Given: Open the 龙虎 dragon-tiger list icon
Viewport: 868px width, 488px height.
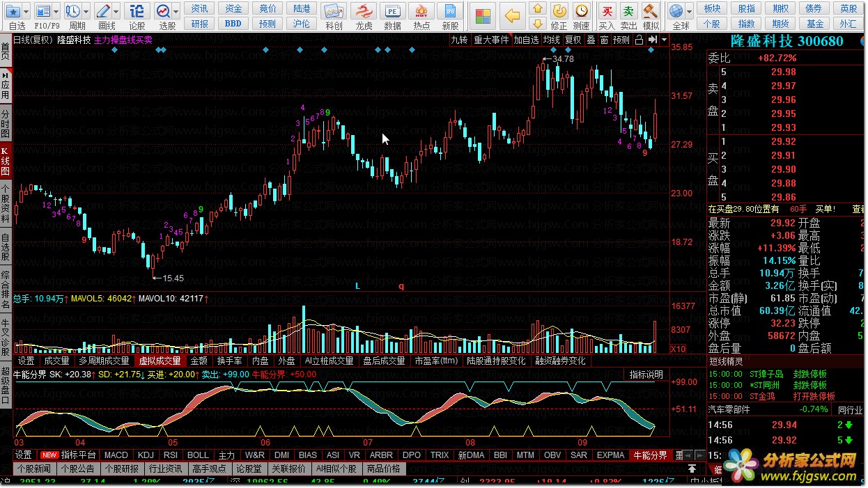Looking at the screenshot, I should 364,11.
